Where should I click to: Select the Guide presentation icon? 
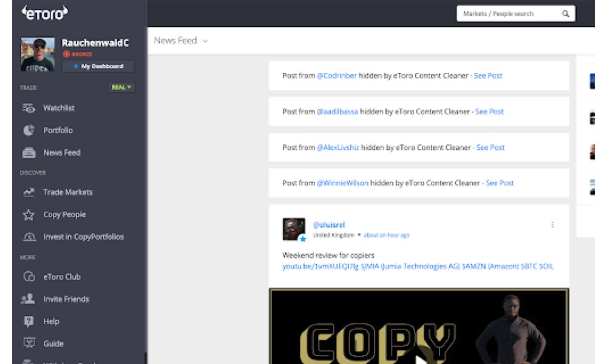point(29,343)
